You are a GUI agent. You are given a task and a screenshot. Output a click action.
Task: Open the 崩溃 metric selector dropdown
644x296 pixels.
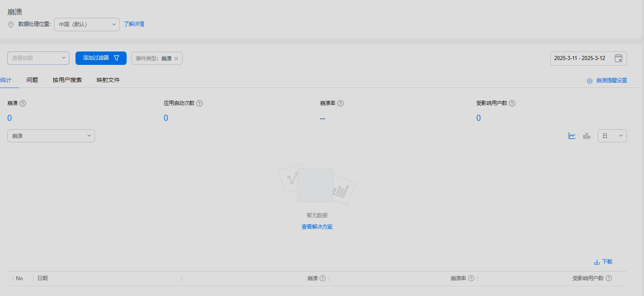pyautogui.click(x=51, y=136)
